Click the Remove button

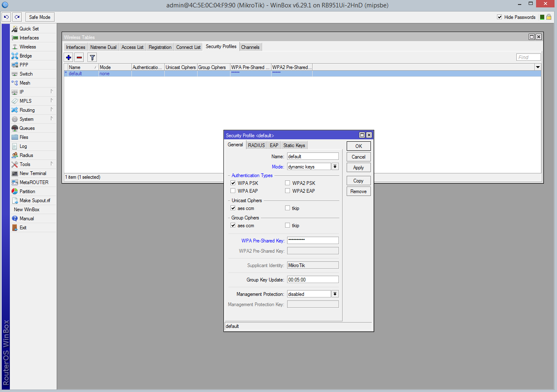click(x=359, y=191)
